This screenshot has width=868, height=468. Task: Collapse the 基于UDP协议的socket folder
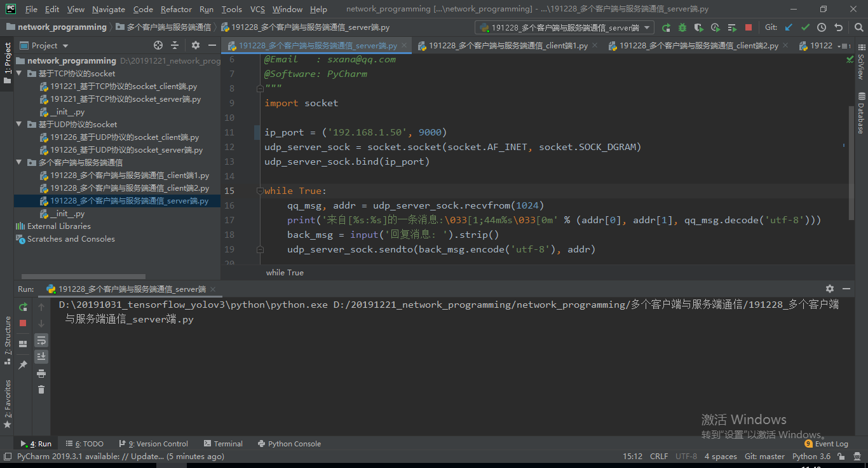click(x=19, y=124)
